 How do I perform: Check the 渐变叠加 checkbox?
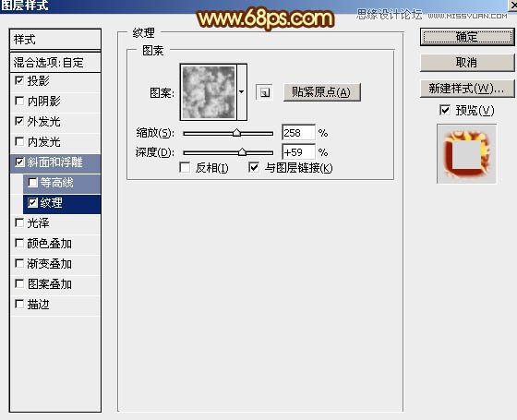point(19,263)
